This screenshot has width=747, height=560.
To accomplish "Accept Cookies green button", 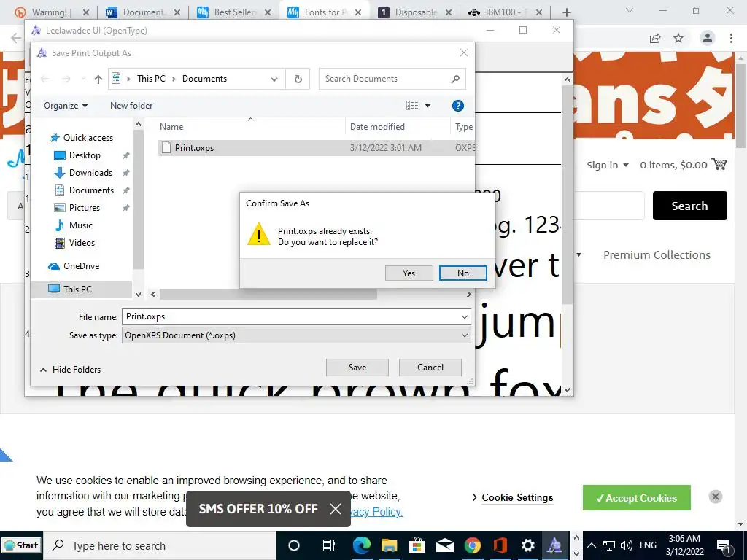I will click(636, 497).
